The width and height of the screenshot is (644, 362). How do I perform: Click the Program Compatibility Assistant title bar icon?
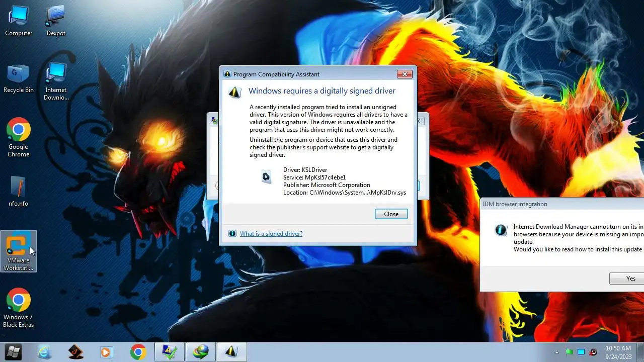(227, 74)
